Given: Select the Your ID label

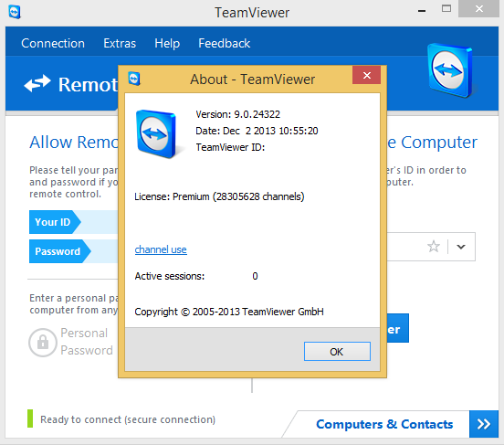Looking at the screenshot, I should pos(53,222).
